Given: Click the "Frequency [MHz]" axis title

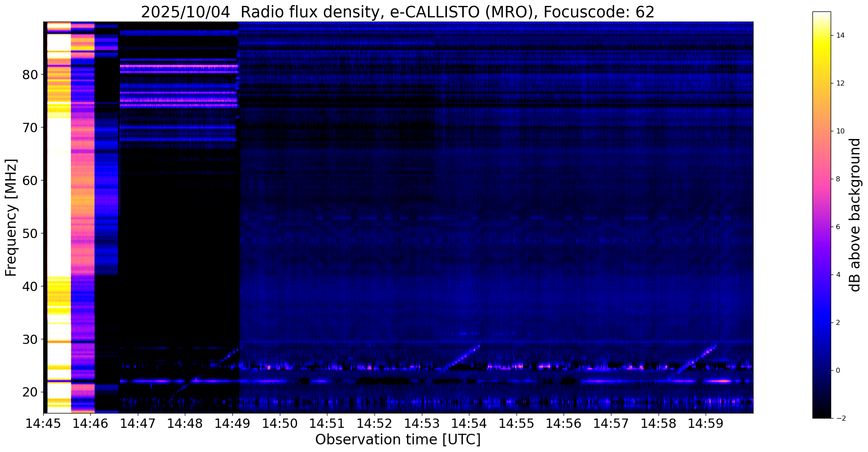Looking at the screenshot, I should coord(11,218).
